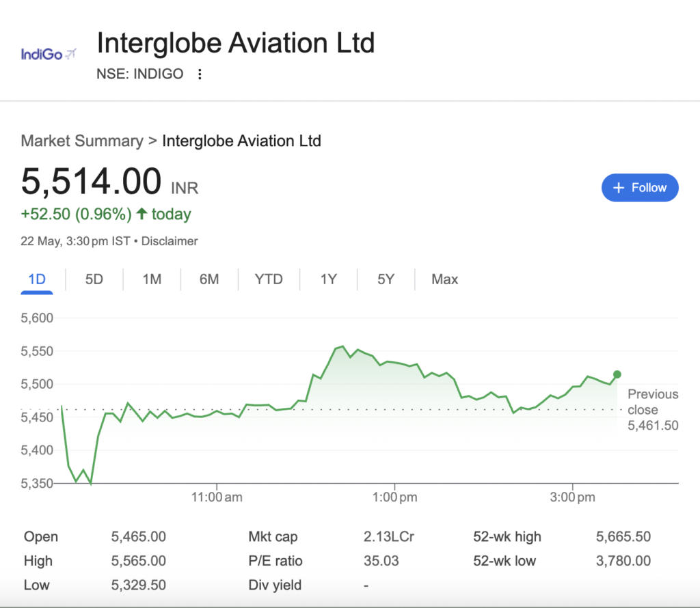Switch to the 5D chart tab

tap(94, 279)
